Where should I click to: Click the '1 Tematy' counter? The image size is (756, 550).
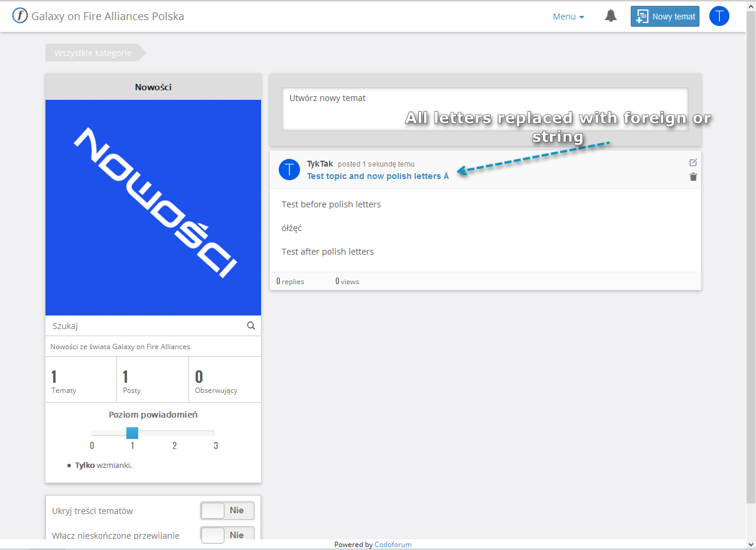81,380
